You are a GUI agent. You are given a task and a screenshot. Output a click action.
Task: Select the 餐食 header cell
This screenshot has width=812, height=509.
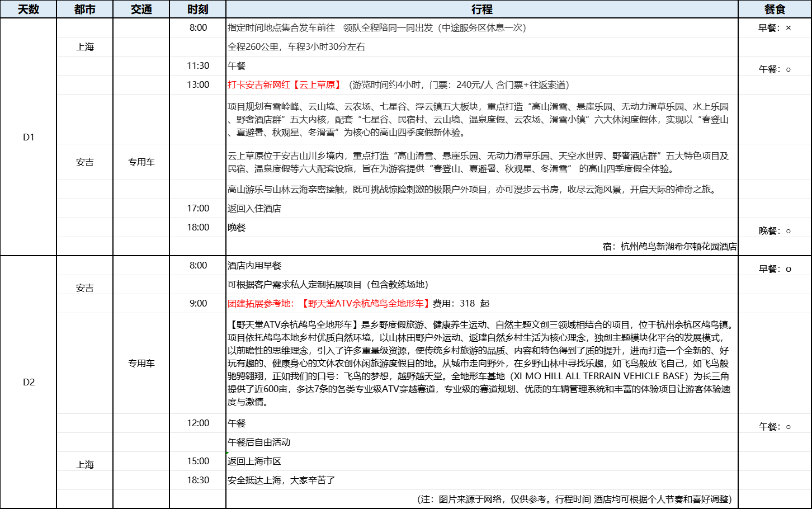(775, 10)
